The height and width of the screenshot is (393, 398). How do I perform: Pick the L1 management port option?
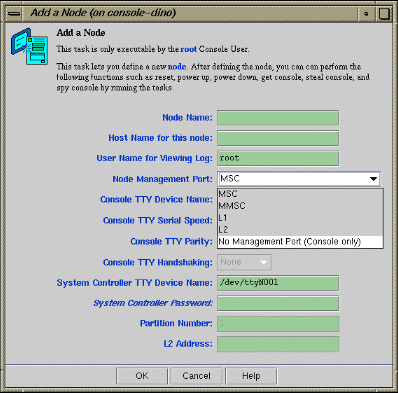pos(300,218)
